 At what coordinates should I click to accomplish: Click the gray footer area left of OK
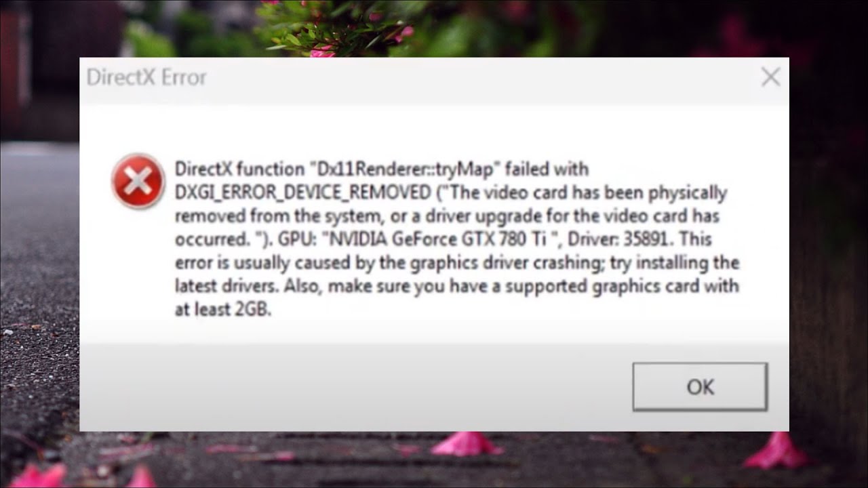pyautogui.click(x=353, y=386)
